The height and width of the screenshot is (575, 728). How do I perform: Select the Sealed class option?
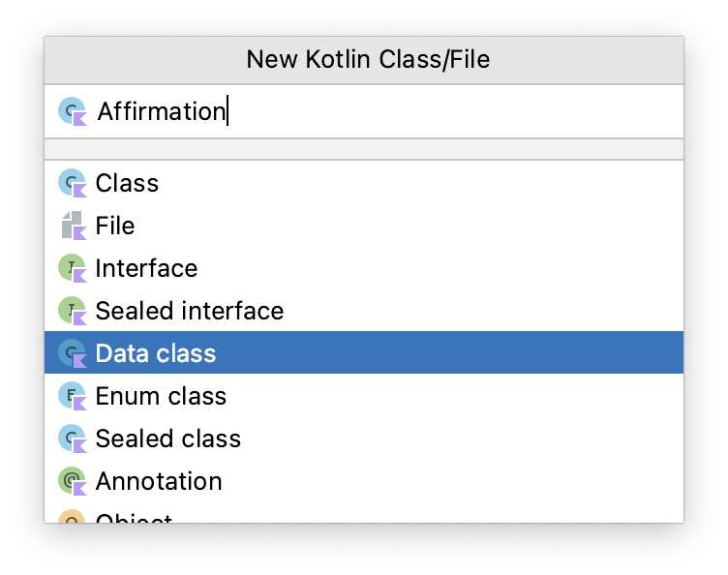point(167,439)
